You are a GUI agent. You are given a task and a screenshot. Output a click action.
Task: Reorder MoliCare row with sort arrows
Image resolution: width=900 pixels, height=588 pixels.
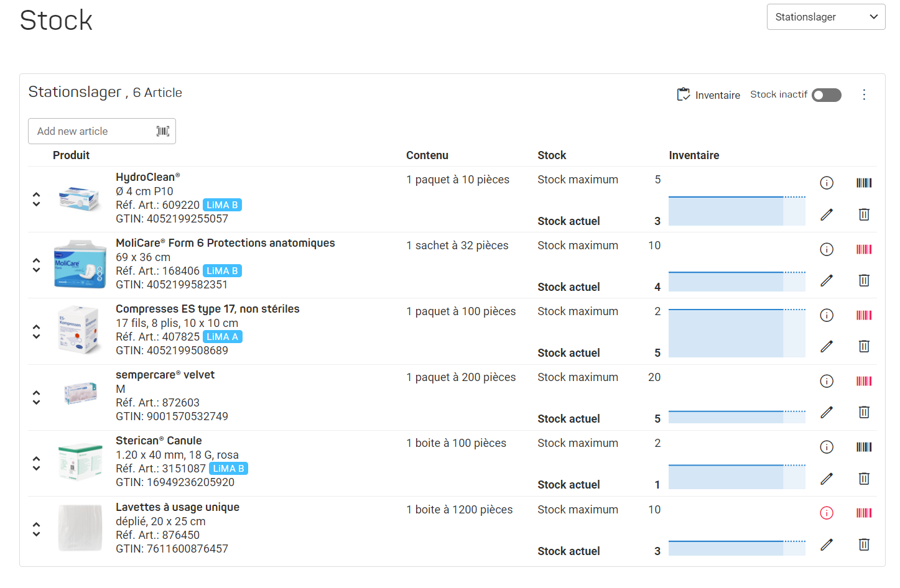37,265
